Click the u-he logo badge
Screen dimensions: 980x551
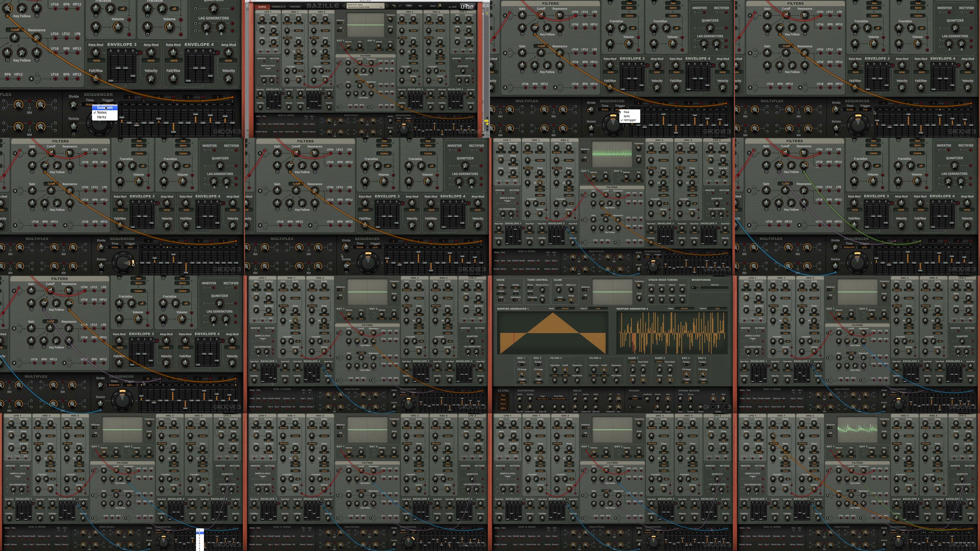click(468, 6)
